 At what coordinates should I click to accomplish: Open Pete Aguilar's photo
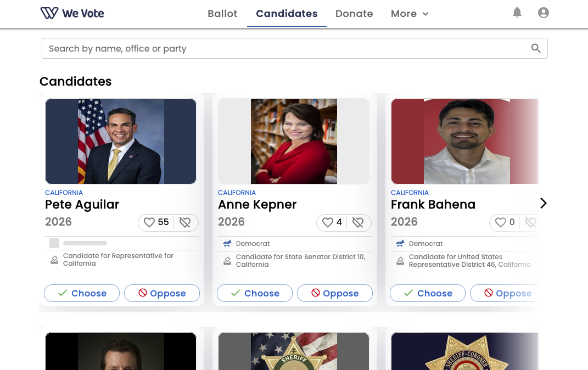coord(121,141)
